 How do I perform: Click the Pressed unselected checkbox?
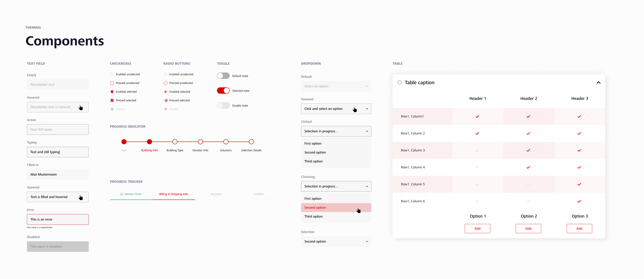point(112,83)
